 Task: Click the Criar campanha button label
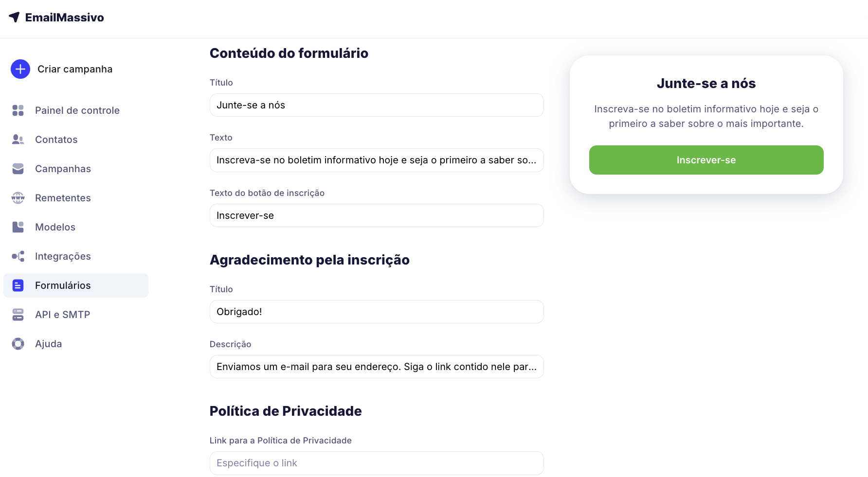tap(75, 69)
